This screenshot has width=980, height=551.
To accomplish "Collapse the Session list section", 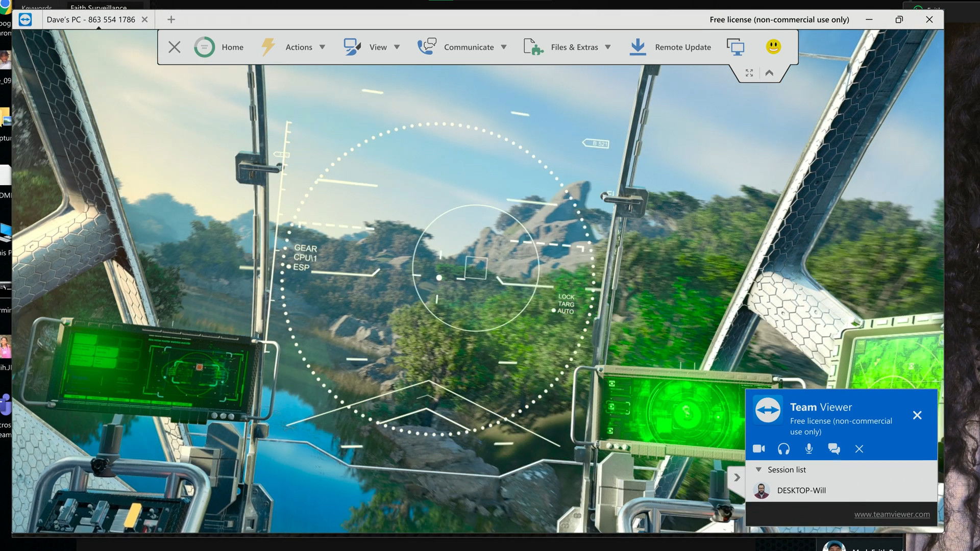I will (758, 469).
